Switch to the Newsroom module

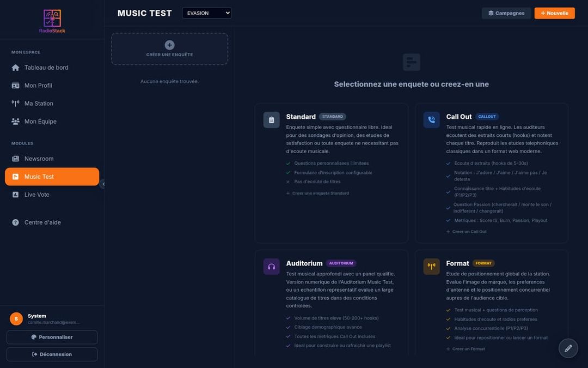[x=52, y=159]
